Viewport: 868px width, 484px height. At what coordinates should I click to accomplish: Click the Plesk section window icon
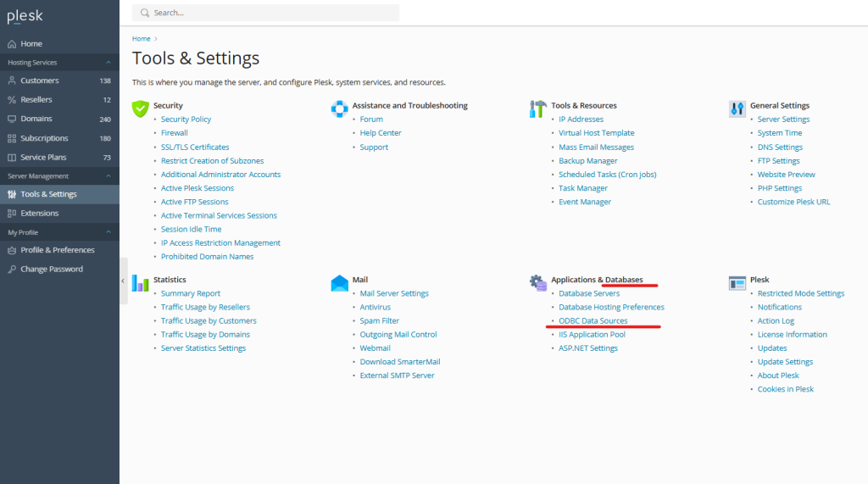[737, 283]
